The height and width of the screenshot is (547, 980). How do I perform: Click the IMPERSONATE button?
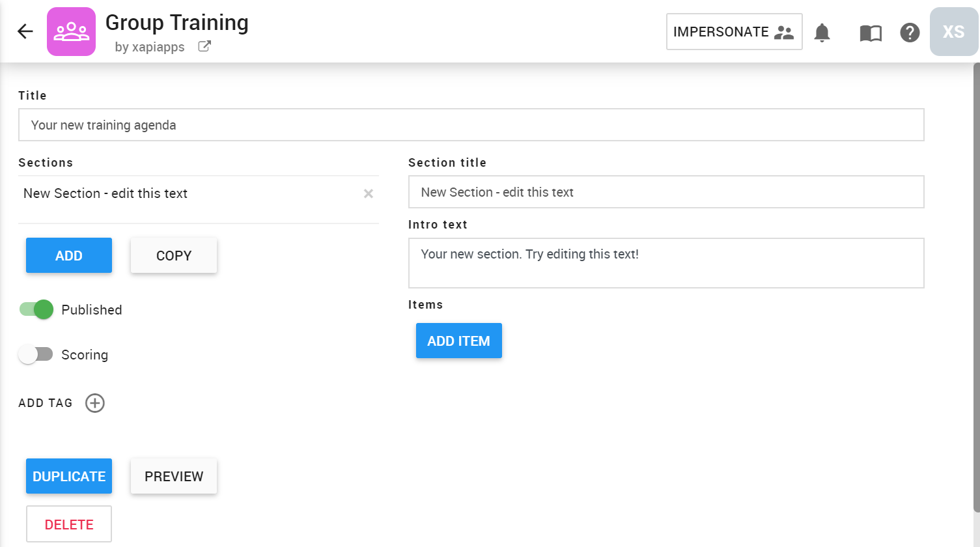(735, 31)
